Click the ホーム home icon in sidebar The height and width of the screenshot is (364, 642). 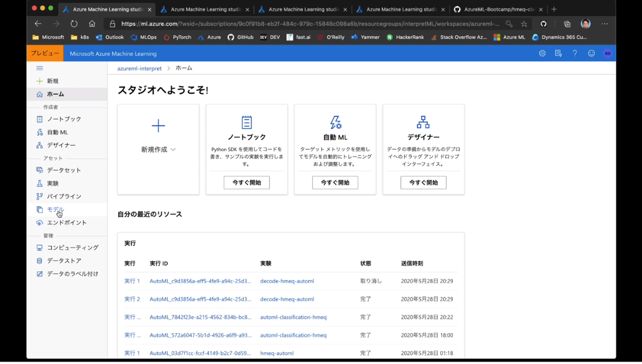click(40, 94)
